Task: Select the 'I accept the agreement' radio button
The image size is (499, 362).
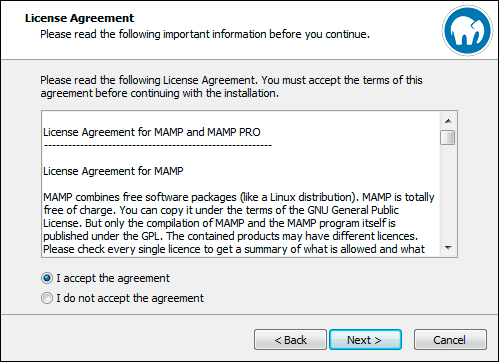Action: (47, 278)
